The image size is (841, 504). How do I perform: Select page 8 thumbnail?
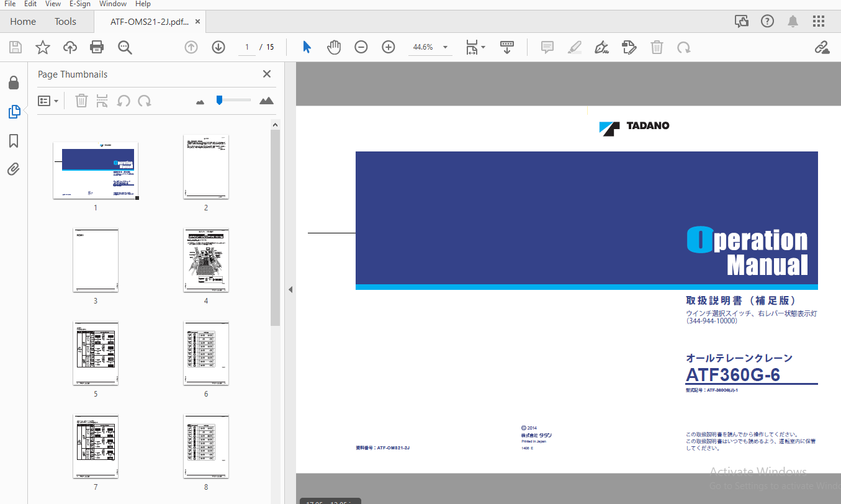[x=206, y=446]
